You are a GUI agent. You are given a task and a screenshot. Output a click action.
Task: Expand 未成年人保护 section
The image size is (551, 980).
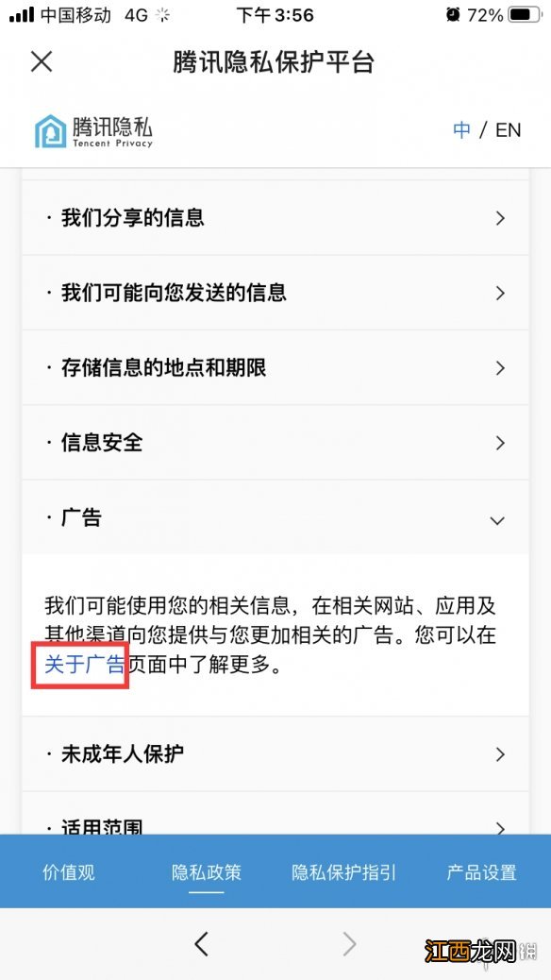pos(275,753)
